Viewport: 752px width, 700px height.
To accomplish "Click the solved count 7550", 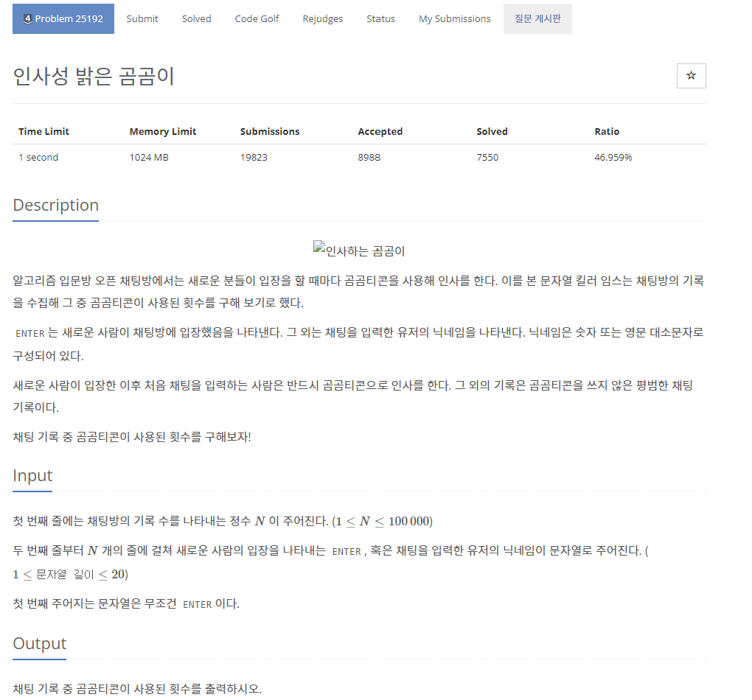I will [487, 157].
